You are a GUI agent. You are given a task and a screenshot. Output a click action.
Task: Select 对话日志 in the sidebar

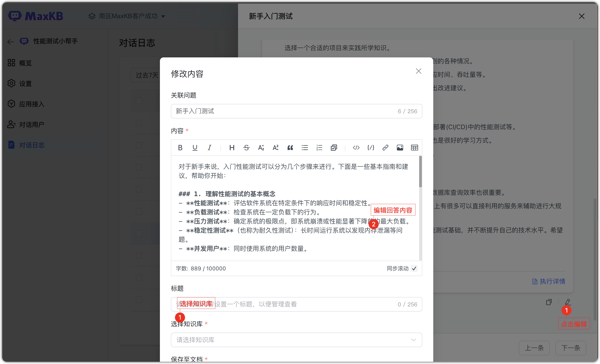click(x=26, y=145)
